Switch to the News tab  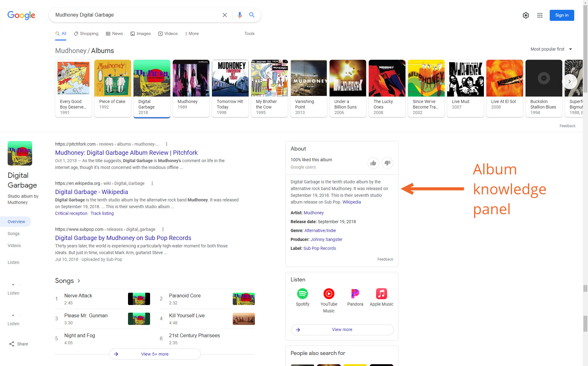click(114, 34)
